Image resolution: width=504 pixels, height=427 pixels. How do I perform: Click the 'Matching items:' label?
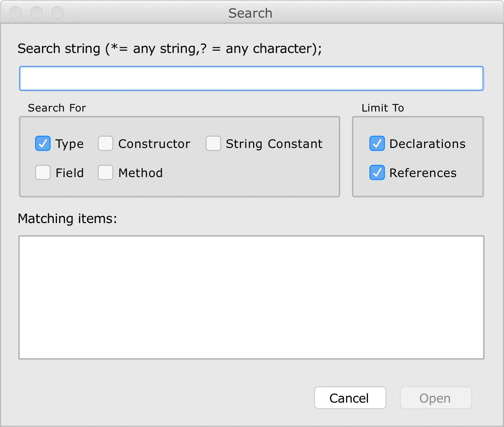coord(67,219)
